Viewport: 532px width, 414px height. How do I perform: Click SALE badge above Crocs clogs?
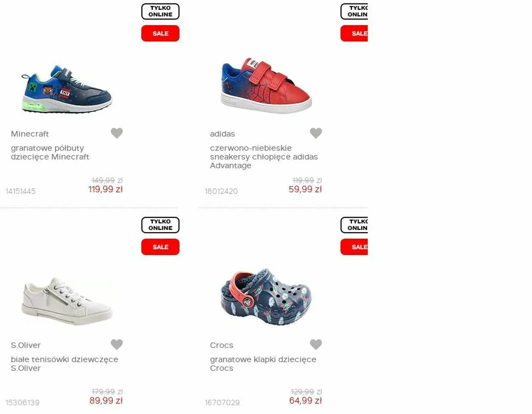pyautogui.click(x=354, y=247)
